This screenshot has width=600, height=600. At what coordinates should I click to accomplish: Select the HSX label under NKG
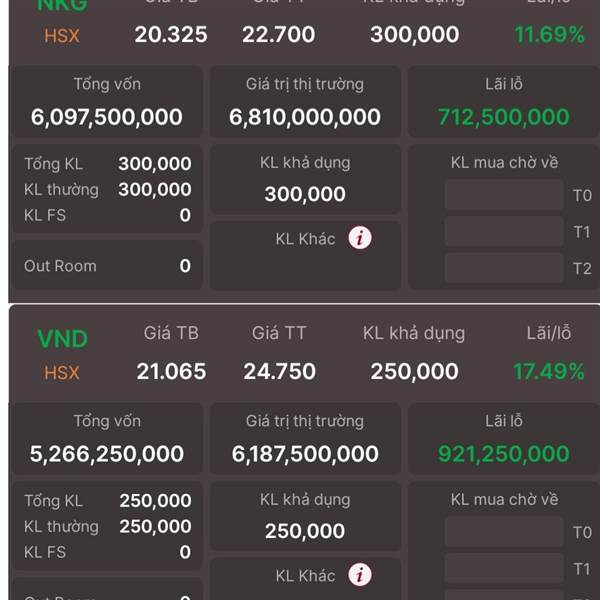62,36
